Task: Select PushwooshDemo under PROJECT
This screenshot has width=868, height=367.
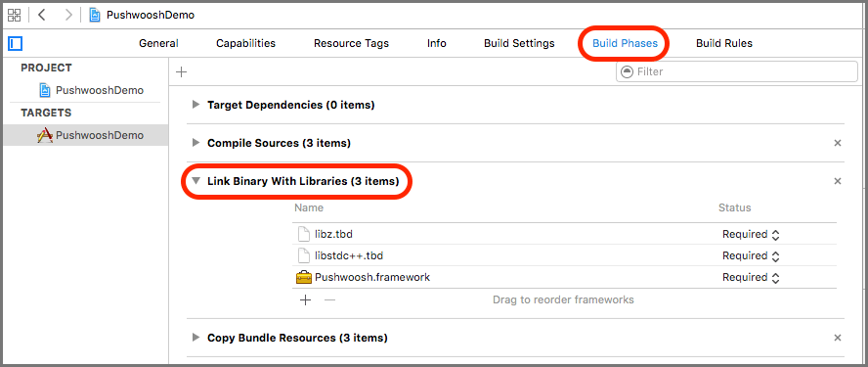Action: click(x=92, y=90)
